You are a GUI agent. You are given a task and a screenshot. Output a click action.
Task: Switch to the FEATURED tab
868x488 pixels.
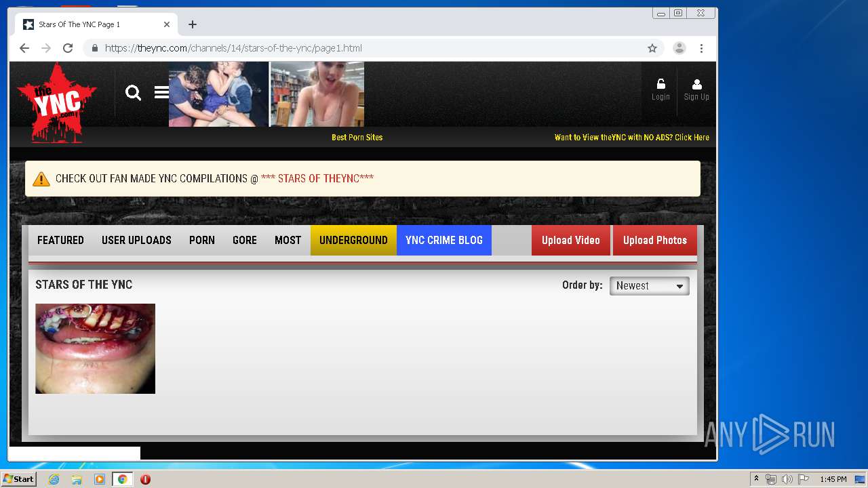click(60, 240)
